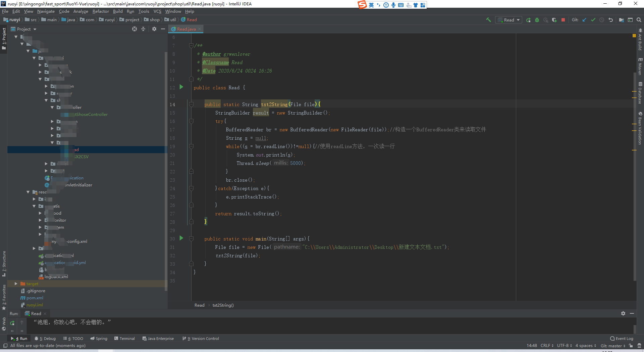Click the util breadcrumb in navigation bar
Screen dimensions: 644x352
pos(170,20)
